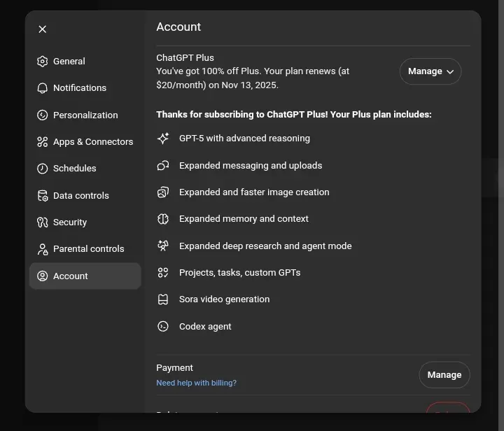Click the Account page heading
Image resolution: width=504 pixels, height=431 pixels.
[178, 27]
